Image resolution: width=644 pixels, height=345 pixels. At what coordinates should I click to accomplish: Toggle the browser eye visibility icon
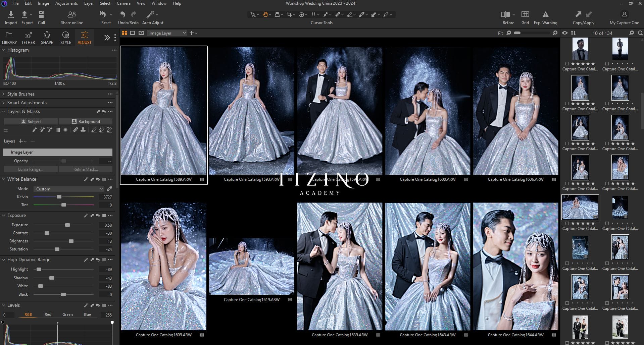click(x=565, y=33)
